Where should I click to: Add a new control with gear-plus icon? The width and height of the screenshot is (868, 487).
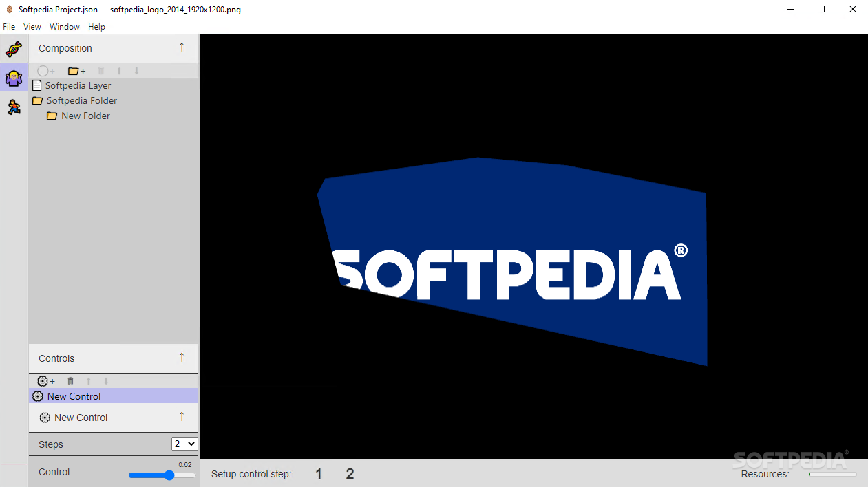click(46, 381)
